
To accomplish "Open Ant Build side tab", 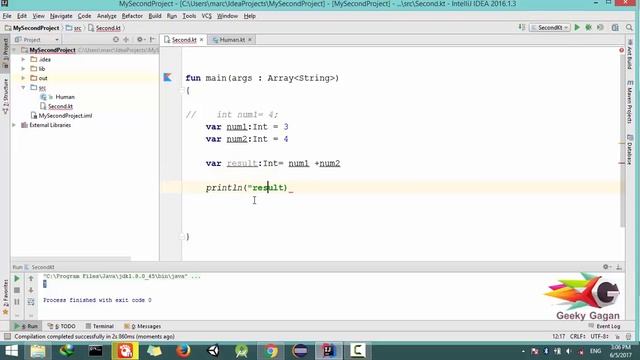I will (630, 55).
